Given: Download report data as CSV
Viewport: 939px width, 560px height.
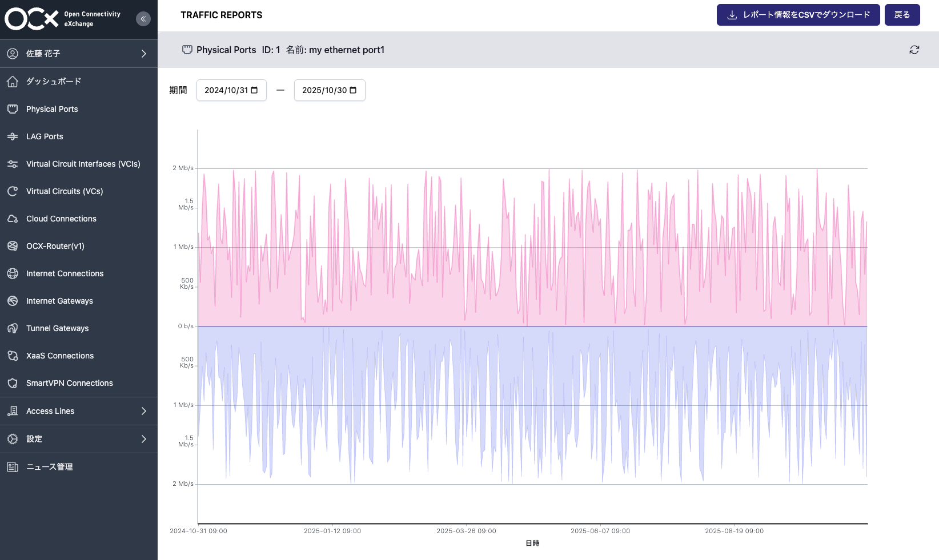Looking at the screenshot, I should pos(798,14).
